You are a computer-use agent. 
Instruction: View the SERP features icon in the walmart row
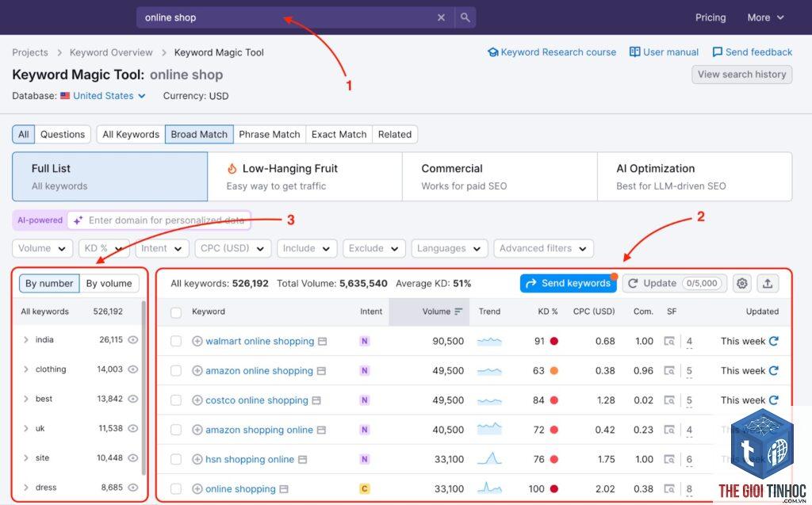(669, 342)
